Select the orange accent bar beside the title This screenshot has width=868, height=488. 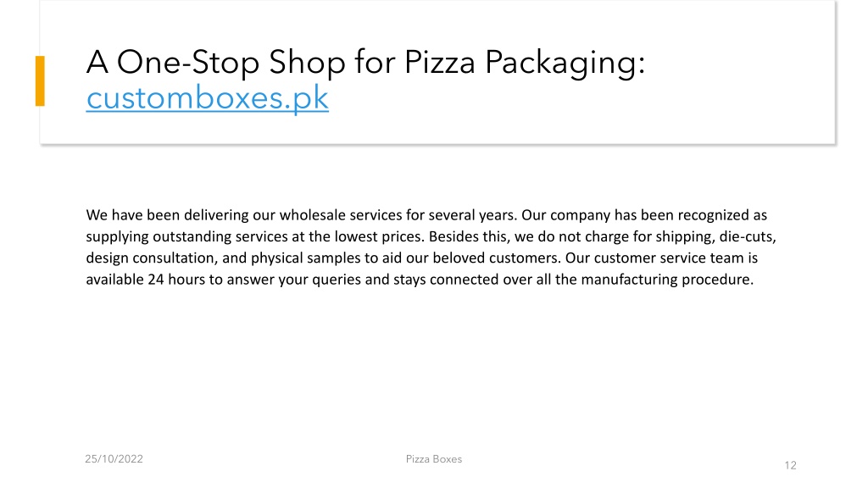click(x=40, y=80)
